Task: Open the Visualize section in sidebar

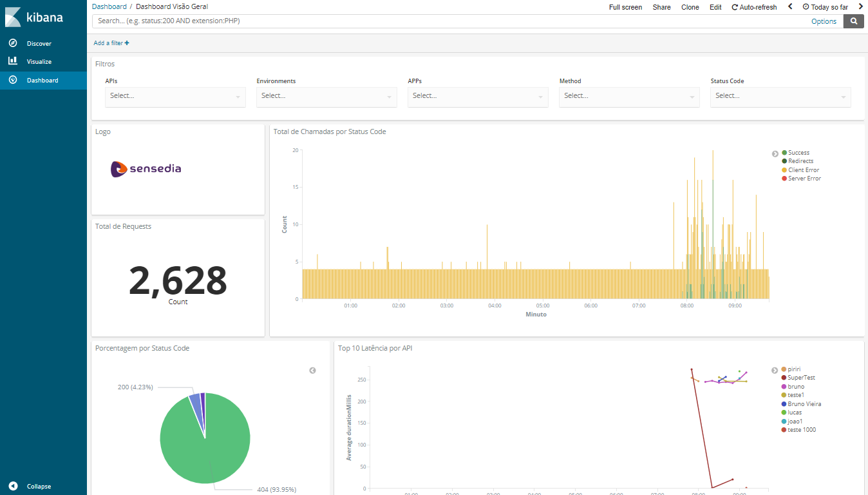Action: click(x=41, y=61)
